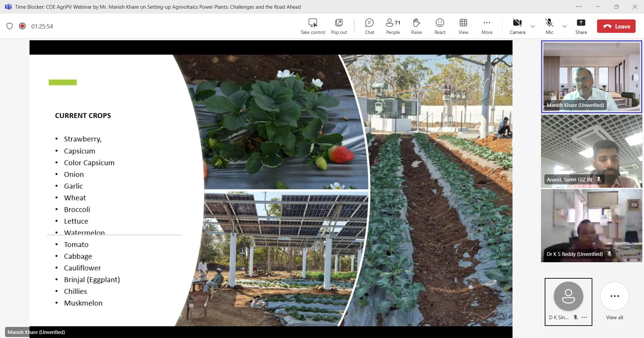Viewport: 644px width, 338px height.
Task: Toggle the Camera on
Action: (517, 26)
